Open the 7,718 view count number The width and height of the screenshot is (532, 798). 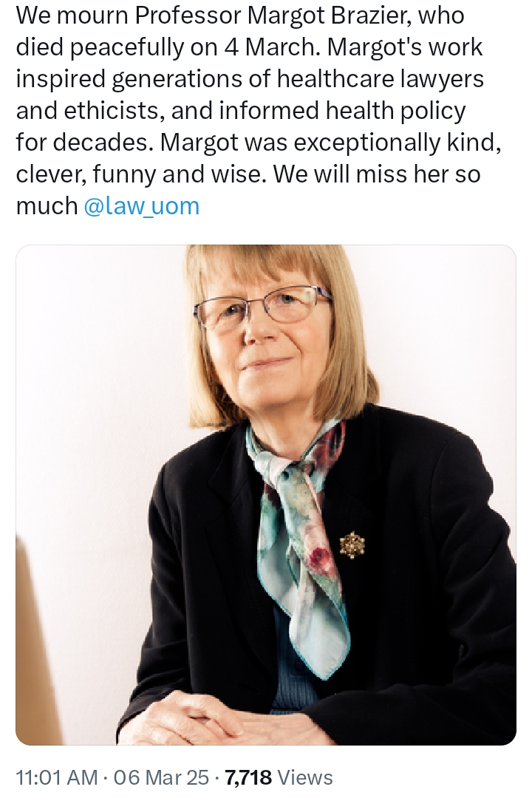248,777
